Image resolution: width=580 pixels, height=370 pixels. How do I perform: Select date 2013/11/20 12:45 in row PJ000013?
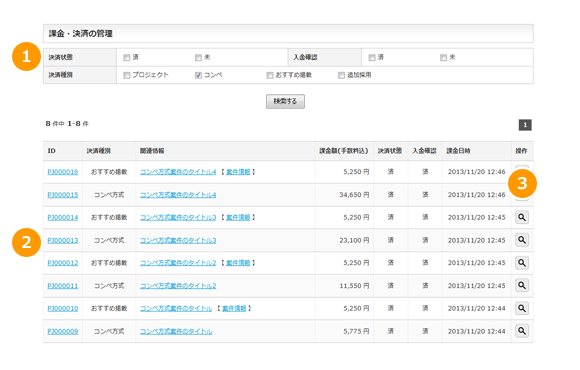[x=476, y=240]
